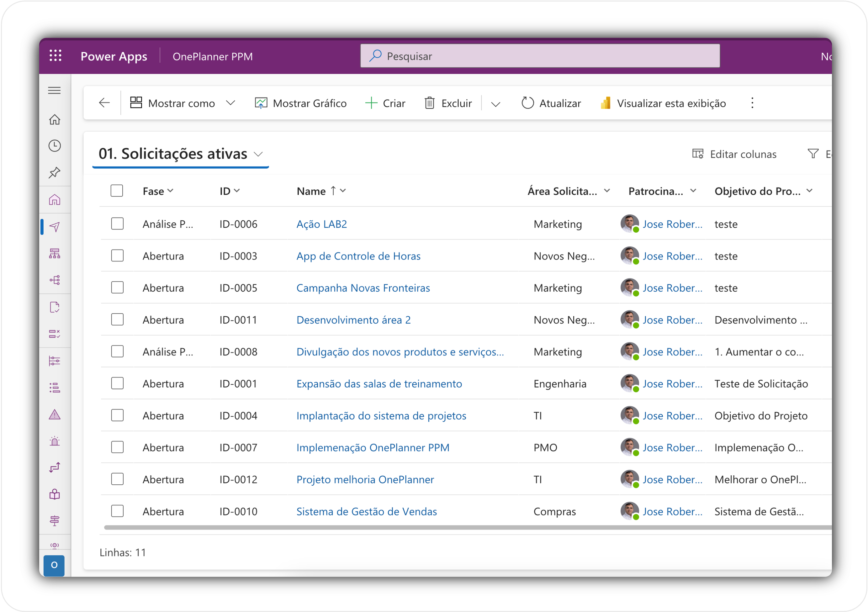Open the Objetivo do Pro... column menu
The height and width of the screenshot is (612, 868).
(763, 191)
